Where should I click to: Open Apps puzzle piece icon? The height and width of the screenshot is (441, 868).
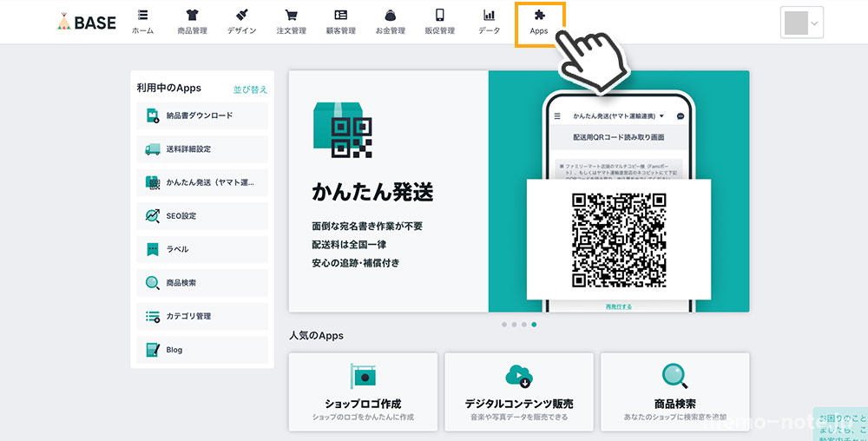[x=539, y=15]
